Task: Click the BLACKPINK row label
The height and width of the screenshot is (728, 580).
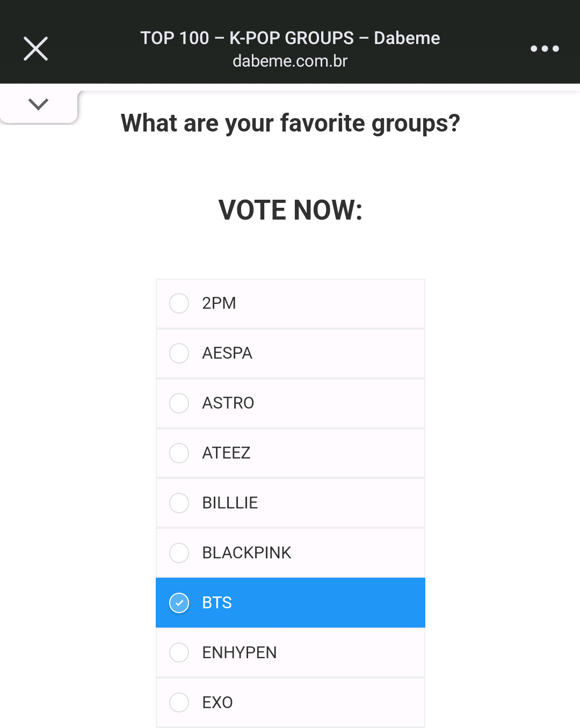Action: coord(247,553)
